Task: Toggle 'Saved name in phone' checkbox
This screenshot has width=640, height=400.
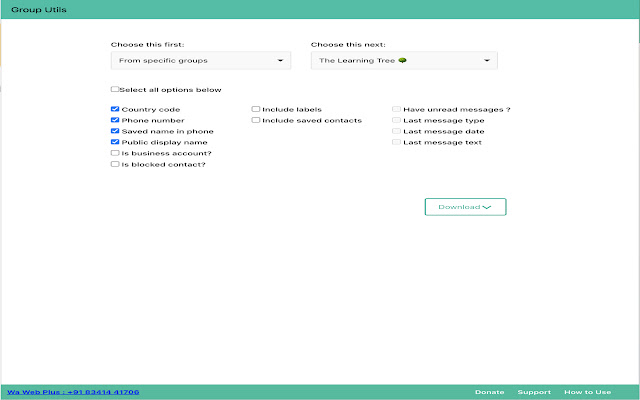Action: click(x=115, y=131)
